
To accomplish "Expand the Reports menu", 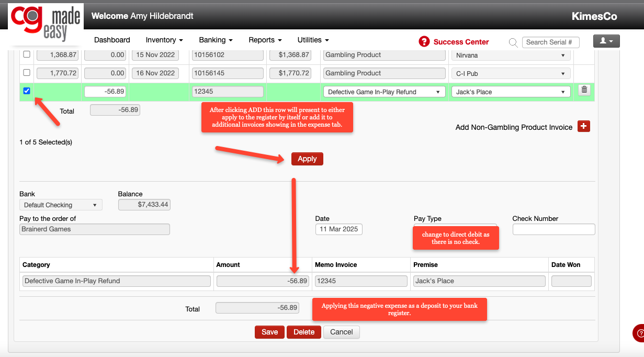I will pyautogui.click(x=265, y=40).
